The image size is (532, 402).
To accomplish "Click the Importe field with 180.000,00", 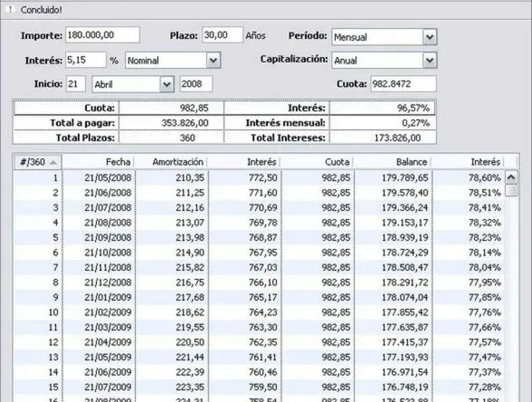I will (x=102, y=35).
